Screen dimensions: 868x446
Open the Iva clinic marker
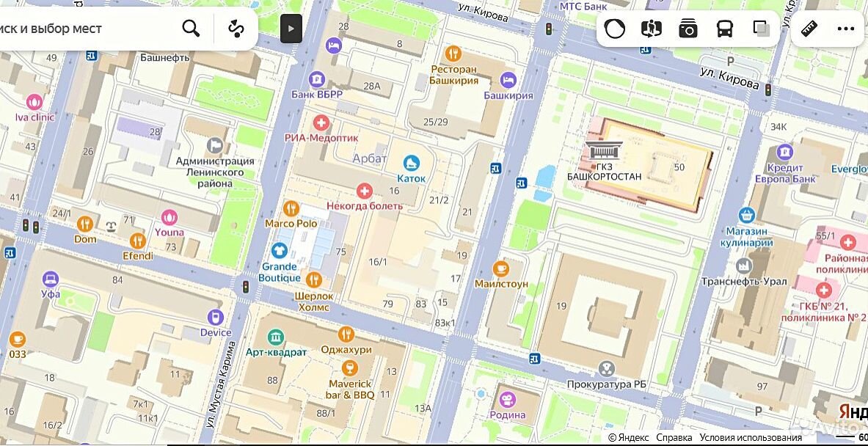34,102
